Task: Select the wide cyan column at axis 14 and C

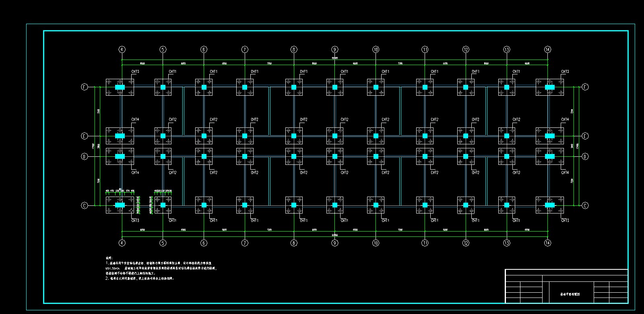Action: pyautogui.click(x=550, y=205)
